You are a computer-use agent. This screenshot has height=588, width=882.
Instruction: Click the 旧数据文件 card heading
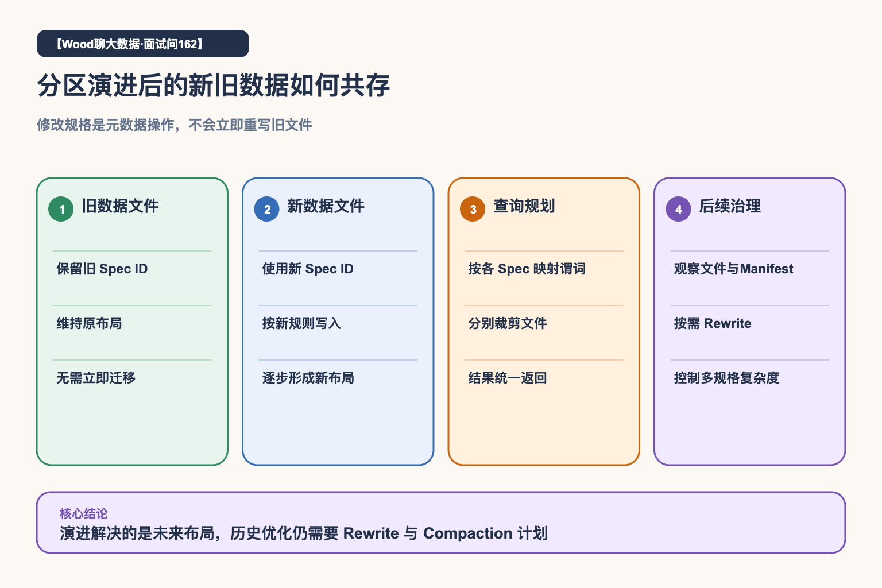tap(120, 206)
